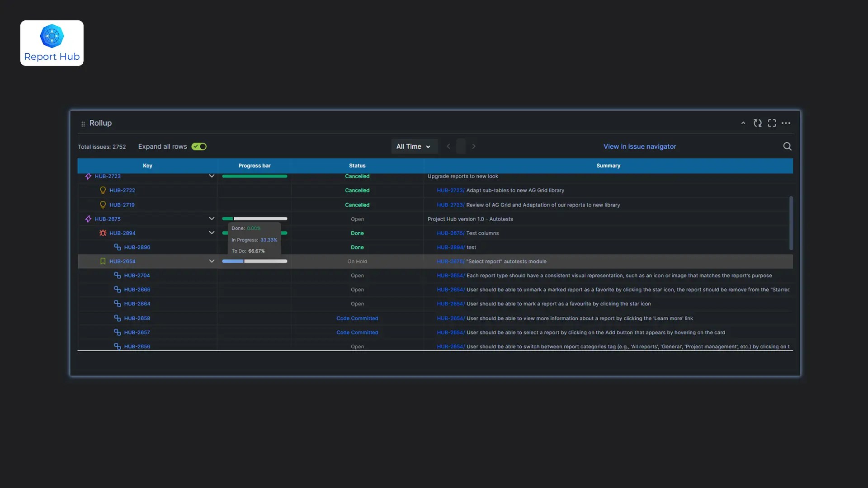This screenshot has width=868, height=488.
Task: Click Code Committed status of HUB-2658
Action: coord(357,319)
